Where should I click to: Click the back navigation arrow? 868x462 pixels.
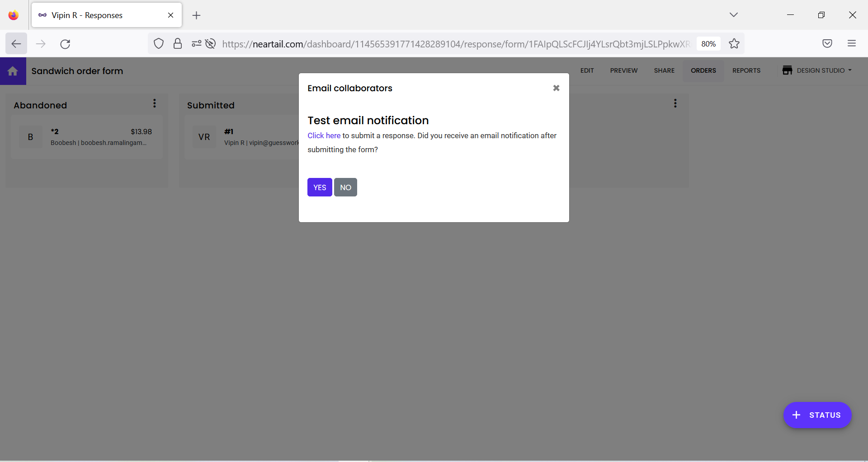point(16,44)
